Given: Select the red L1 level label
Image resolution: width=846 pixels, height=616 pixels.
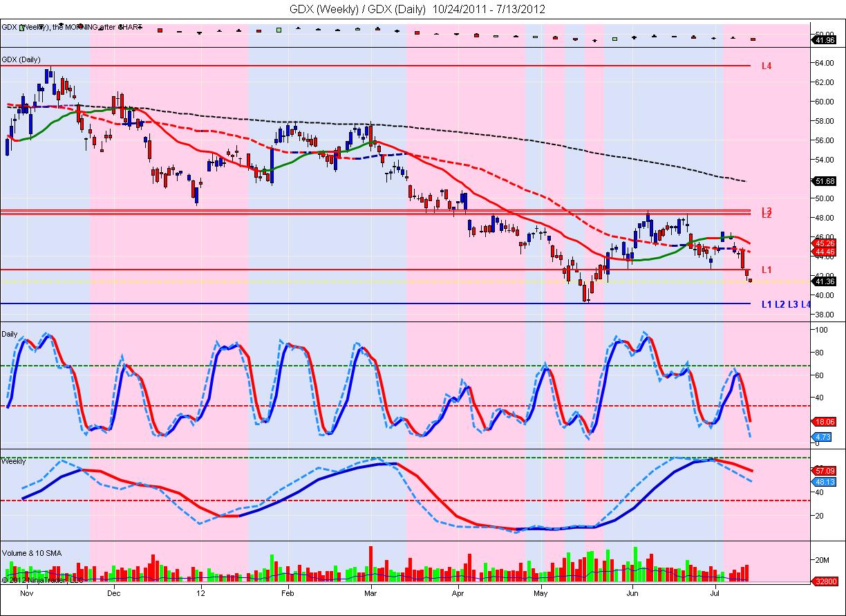Looking at the screenshot, I should pos(767,270).
